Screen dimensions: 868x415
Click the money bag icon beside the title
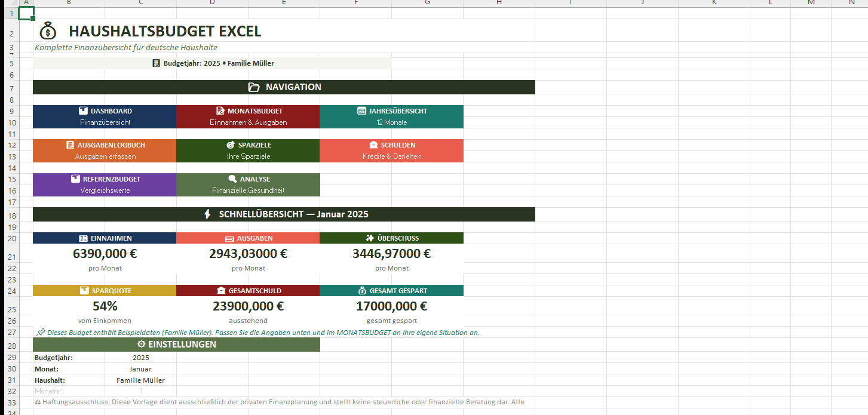[x=48, y=31]
